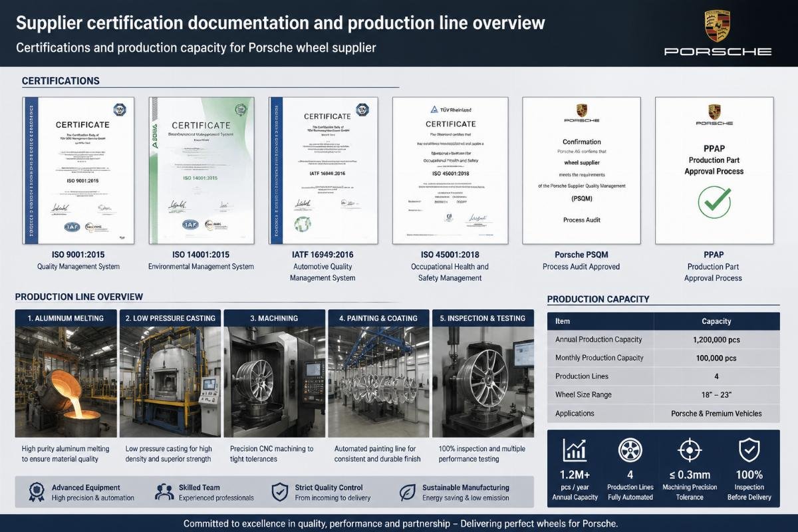Open the ISO 45001:2018 certificate thumbnail
The height and width of the screenshot is (532, 798).
click(x=450, y=170)
